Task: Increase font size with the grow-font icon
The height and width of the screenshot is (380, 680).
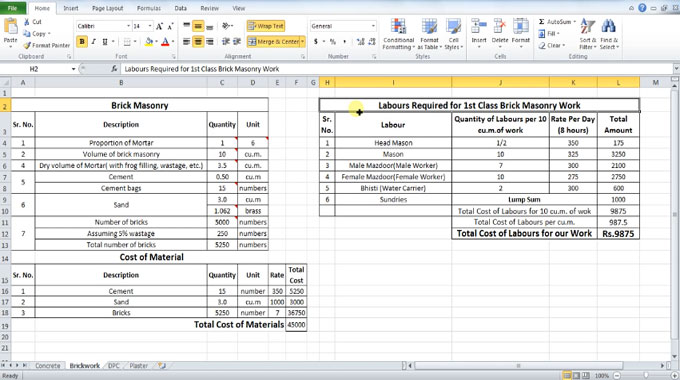Action: coord(160,26)
